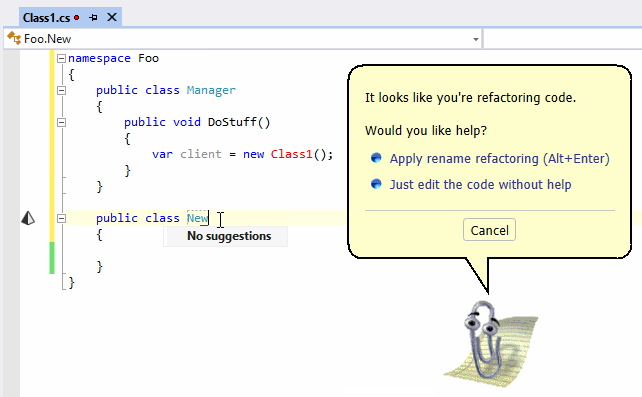This screenshot has height=397, width=642.
Task: Click the blue bullet beside Just edit the code
Action: (376, 184)
